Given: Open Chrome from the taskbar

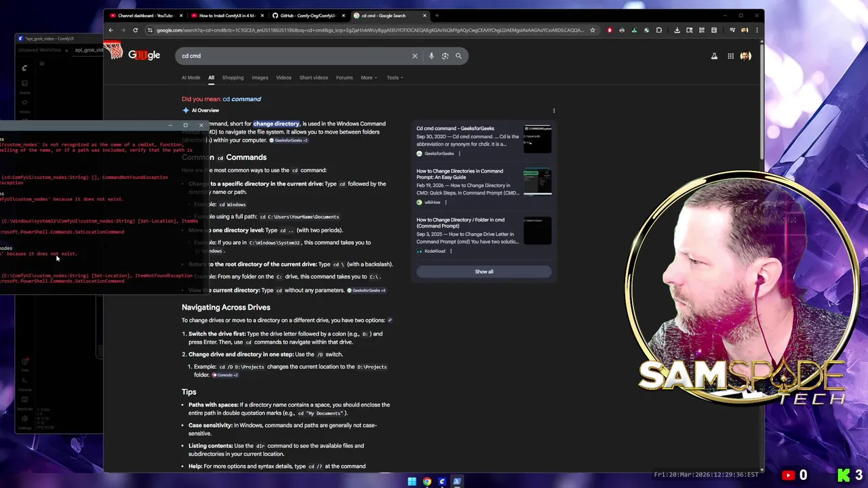Looking at the screenshot, I should (427, 482).
